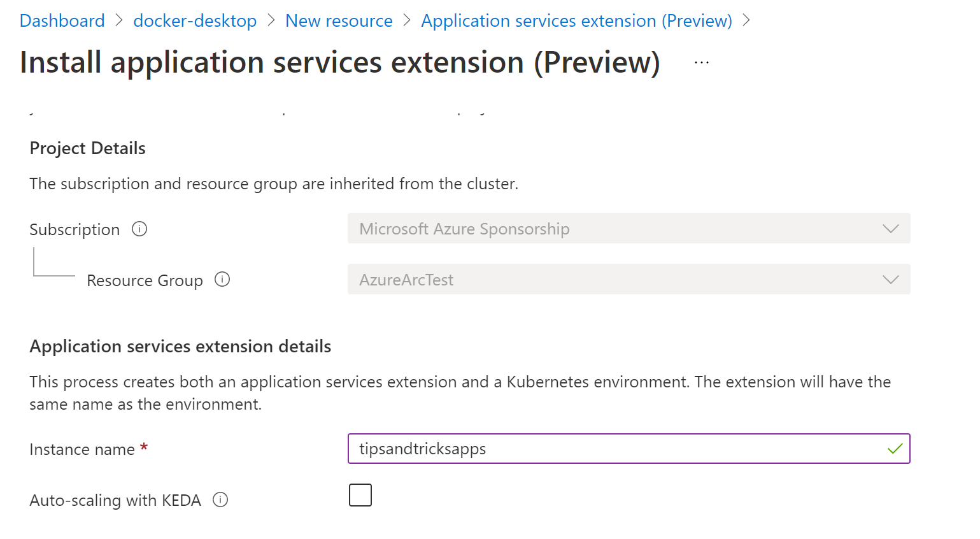Viewport: 980px width, 539px height.
Task: Expand the Subscription dropdown arrow
Action: [x=890, y=229]
